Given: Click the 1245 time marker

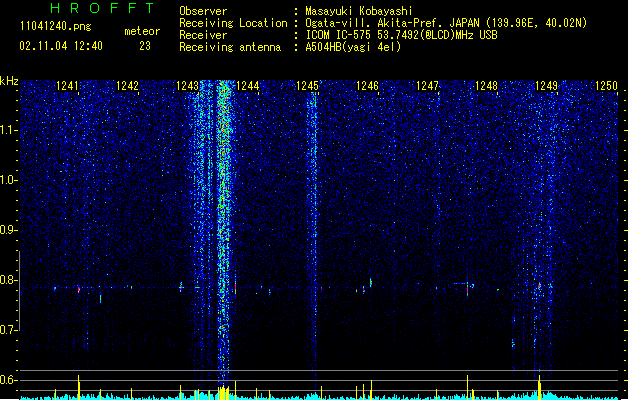Looking at the screenshot, I should click(307, 85).
